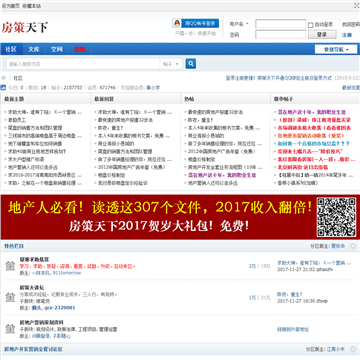
Task: Click the 注册 register link
Action: pos(347,35)
